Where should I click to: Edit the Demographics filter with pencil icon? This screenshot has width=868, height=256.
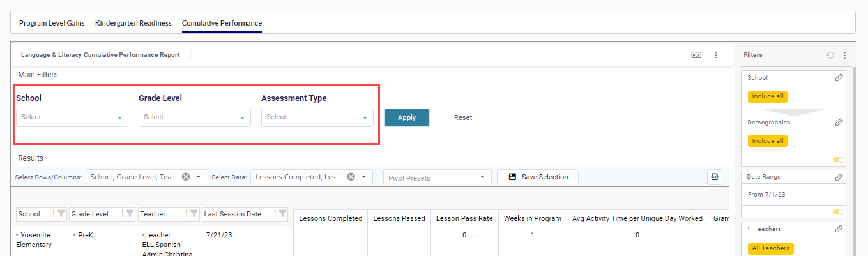click(839, 123)
